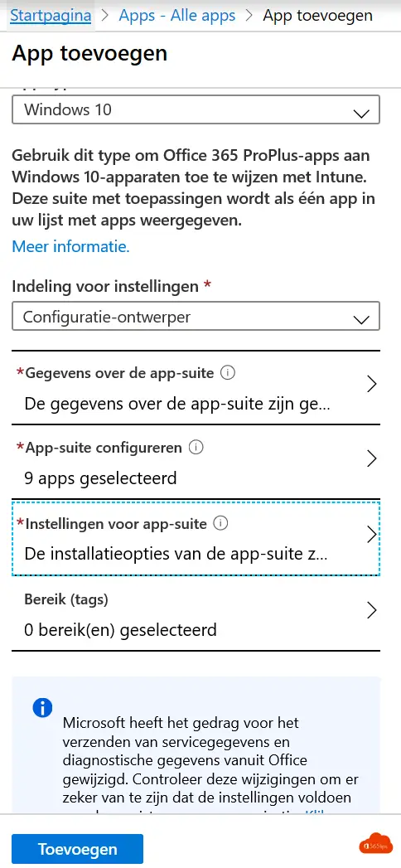Screen dimensions: 401x868
Task: Expand App-suite configureren chevron
Action: click(372, 459)
